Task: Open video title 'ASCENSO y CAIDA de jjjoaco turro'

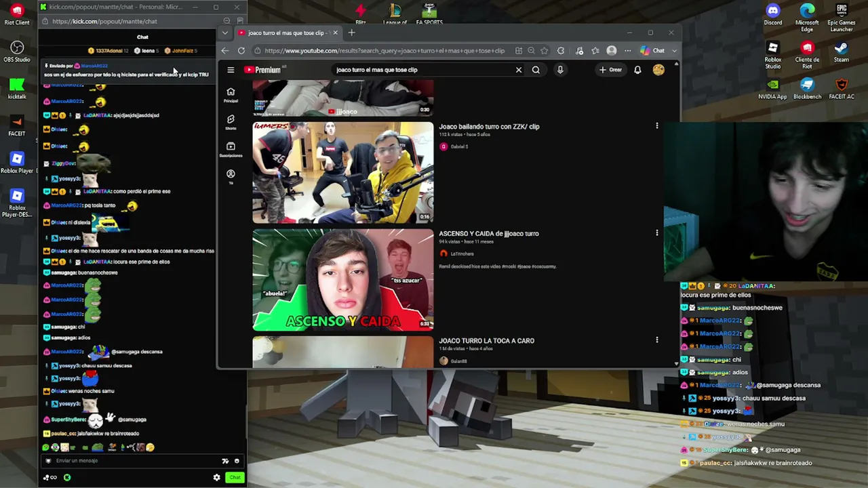Action: [x=489, y=234]
